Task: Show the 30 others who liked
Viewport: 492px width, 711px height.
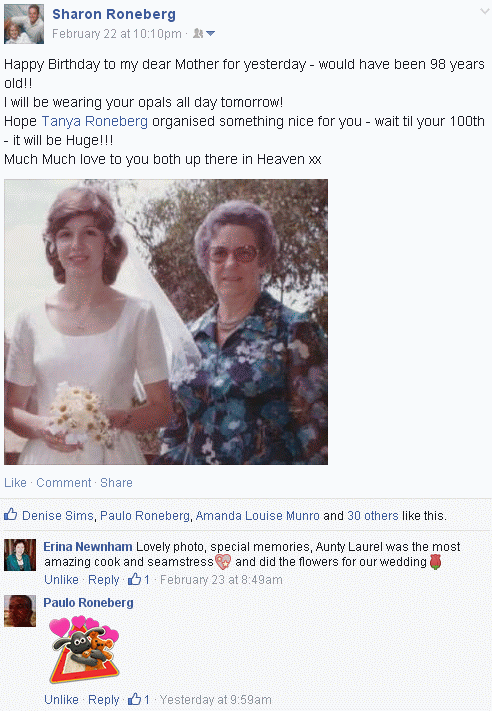Action: point(373,516)
